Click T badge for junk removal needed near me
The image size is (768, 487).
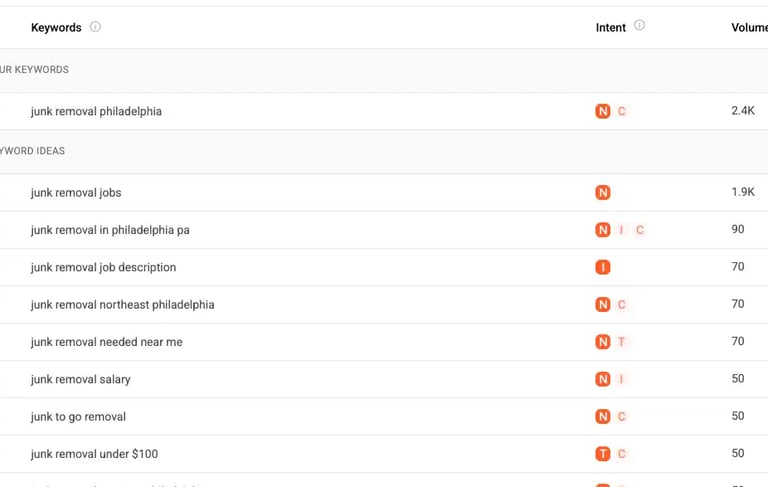(x=621, y=341)
